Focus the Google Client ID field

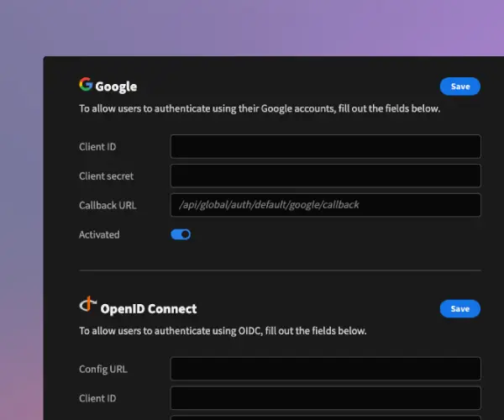click(x=325, y=147)
